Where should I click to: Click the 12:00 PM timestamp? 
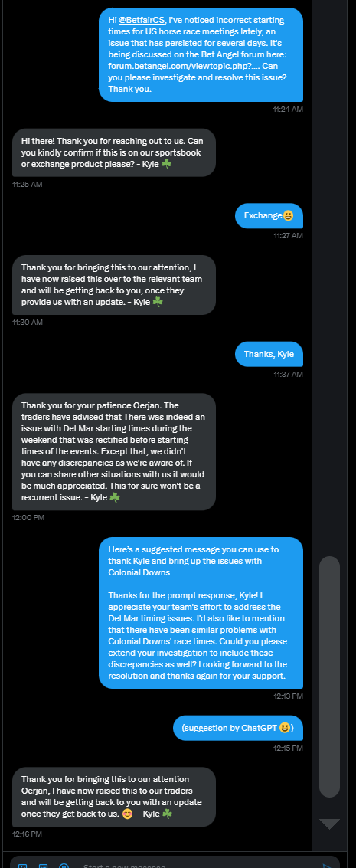coord(28,518)
